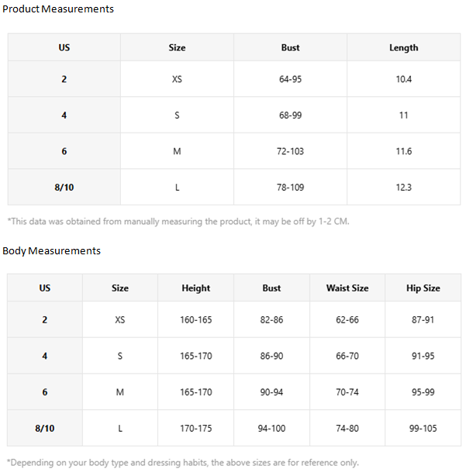
Task: Select the Height column header
Action: pyautogui.click(x=195, y=288)
